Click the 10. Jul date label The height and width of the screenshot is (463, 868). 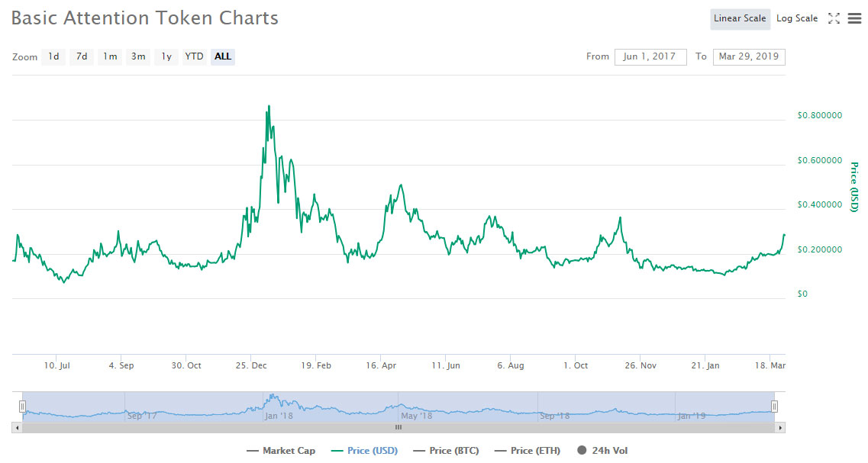(57, 365)
